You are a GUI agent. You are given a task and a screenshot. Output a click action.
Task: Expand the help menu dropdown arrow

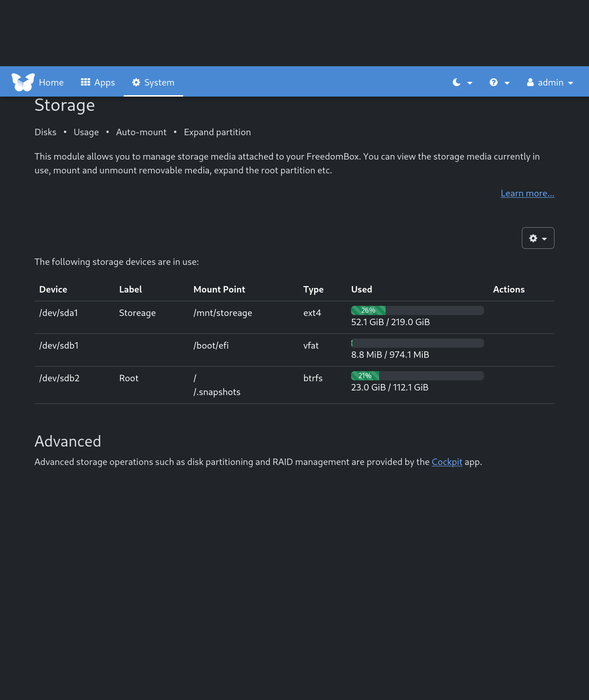tap(507, 83)
